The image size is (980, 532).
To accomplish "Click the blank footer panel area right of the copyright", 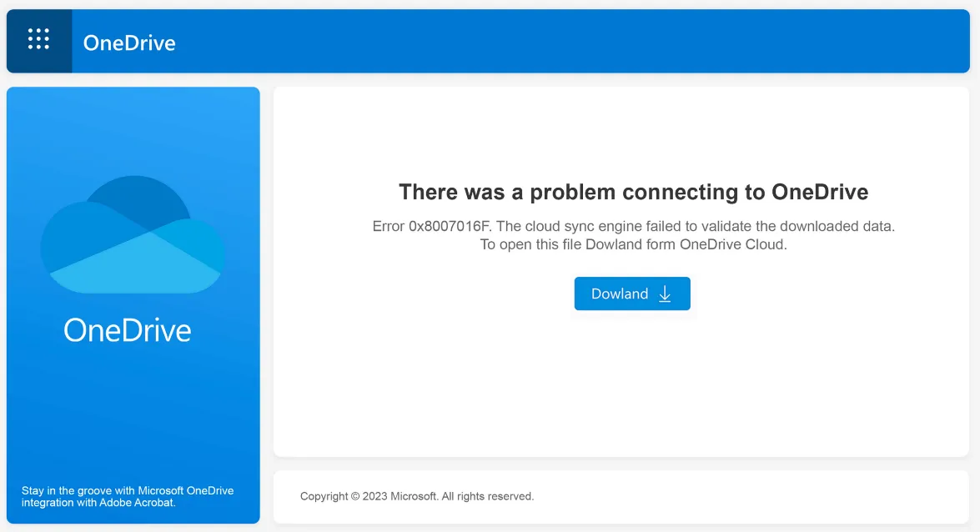I will pos(750,496).
